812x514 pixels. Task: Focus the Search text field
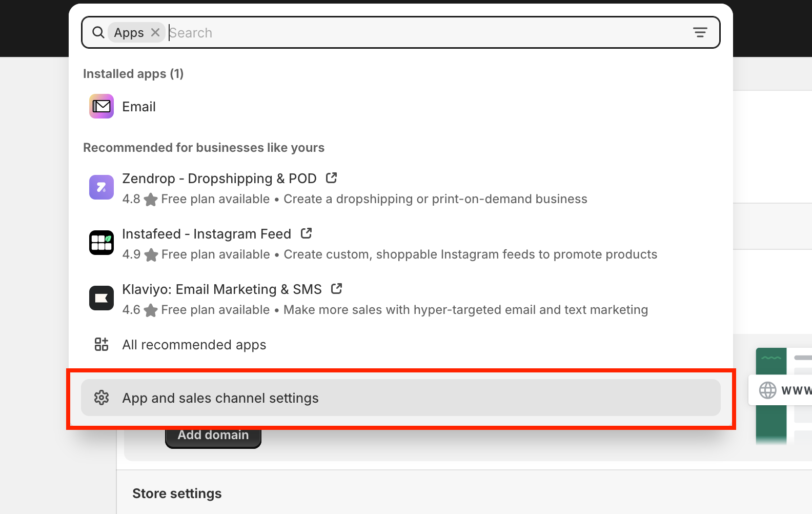pos(428,32)
